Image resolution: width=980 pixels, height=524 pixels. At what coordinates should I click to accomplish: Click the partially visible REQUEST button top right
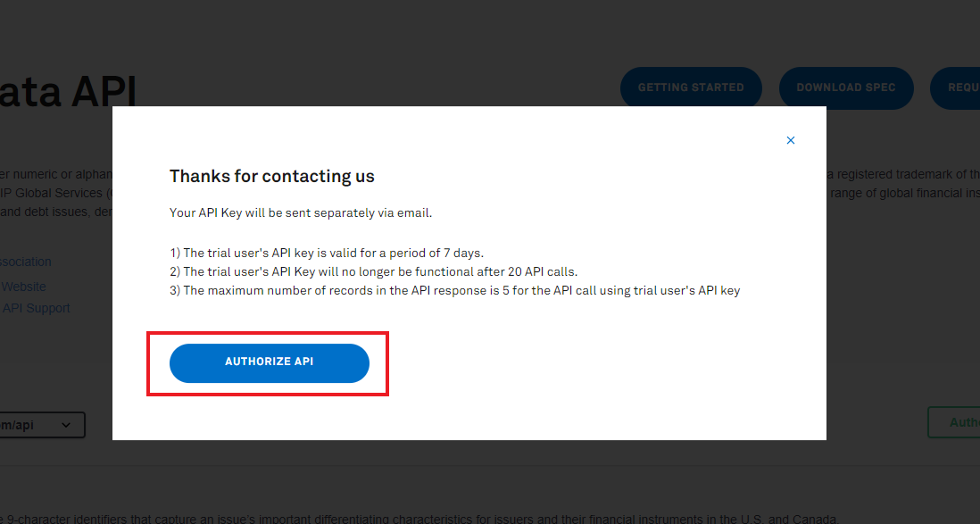(964, 87)
